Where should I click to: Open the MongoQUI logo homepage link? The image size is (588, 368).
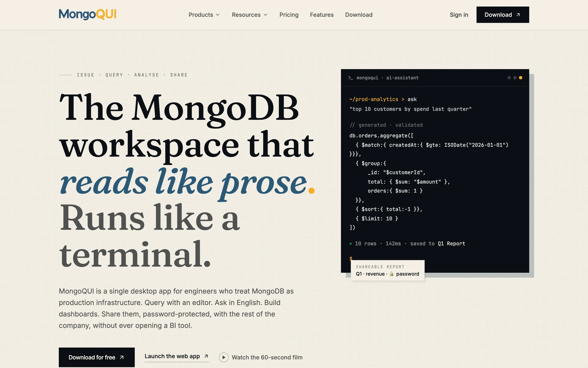[x=88, y=14]
